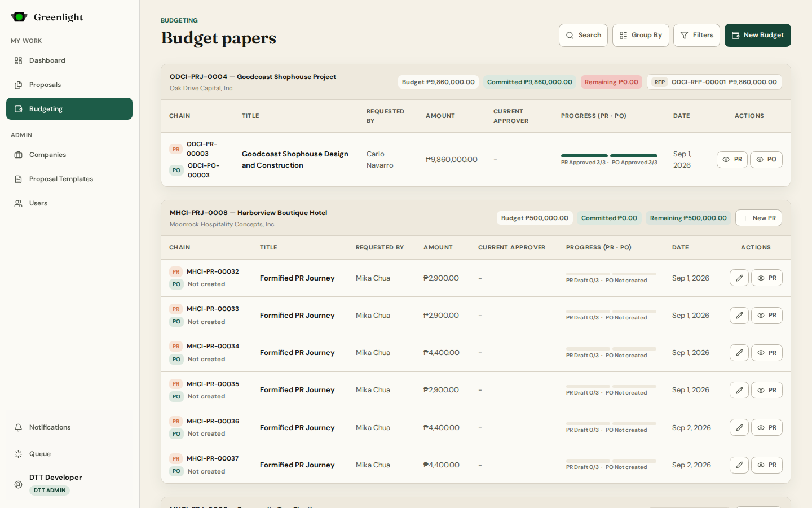The width and height of the screenshot is (812, 508).
Task: Click the MHCI-PRJ-0008 Harborview Boutique Hotel heading
Action: coord(248,213)
